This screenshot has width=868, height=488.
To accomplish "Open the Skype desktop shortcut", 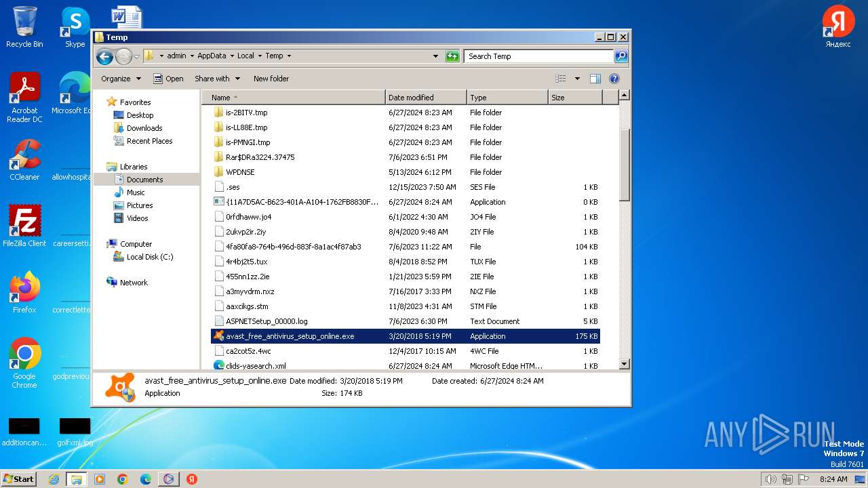I will click(75, 27).
